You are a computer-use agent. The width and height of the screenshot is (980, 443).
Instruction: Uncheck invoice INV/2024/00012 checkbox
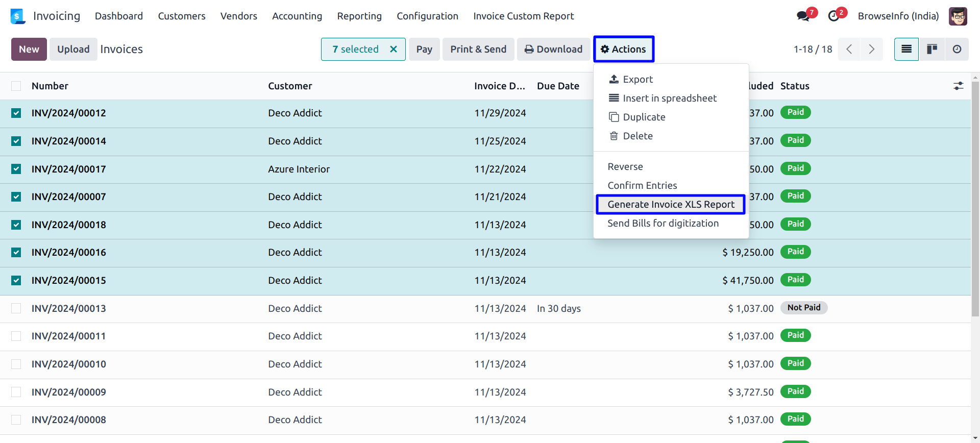(16, 113)
